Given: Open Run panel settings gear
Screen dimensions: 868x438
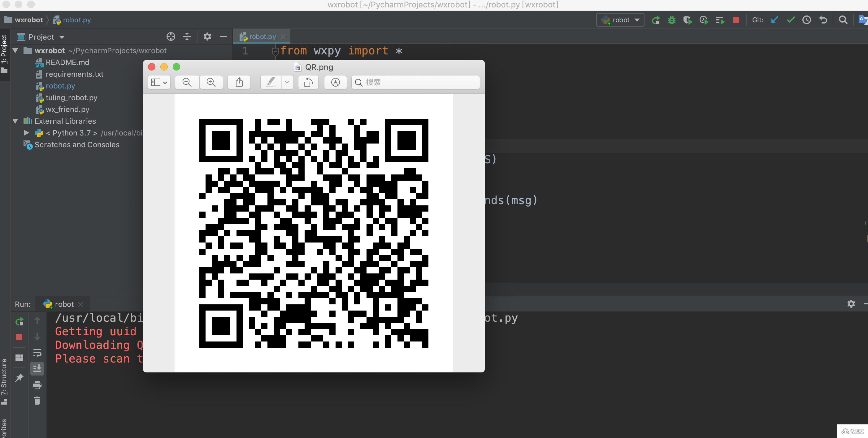Looking at the screenshot, I should (851, 304).
